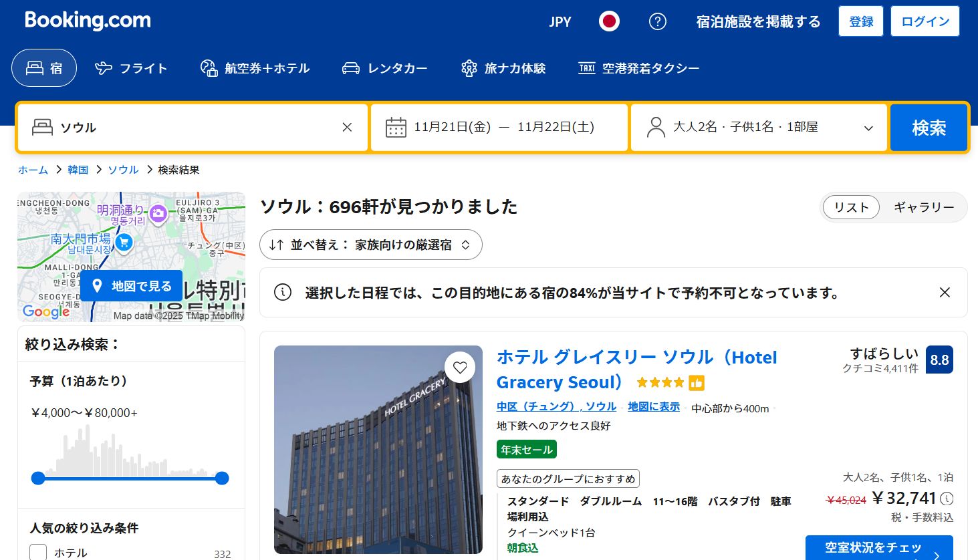The height and width of the screenshot is (560, 978).
Task: Clear the ソウル search field with the X
Action: click(347, 127)
